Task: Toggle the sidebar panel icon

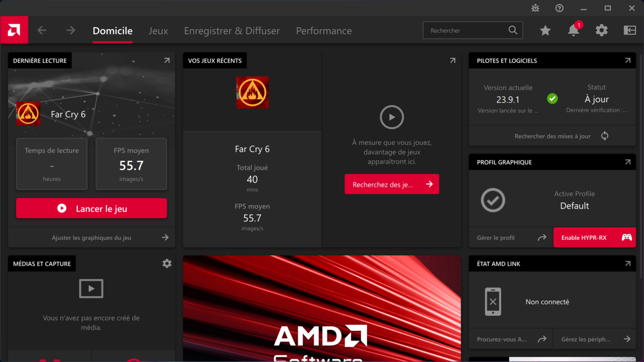Action: 630,31
